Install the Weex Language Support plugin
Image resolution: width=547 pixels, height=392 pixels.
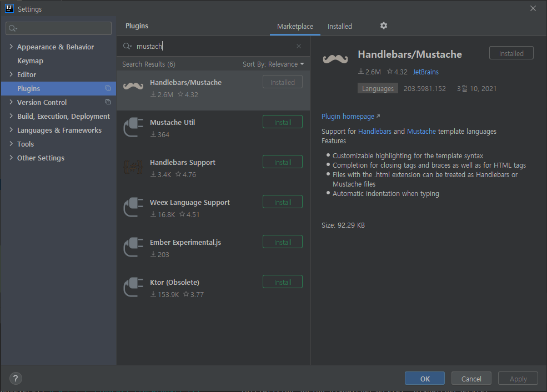283,202
